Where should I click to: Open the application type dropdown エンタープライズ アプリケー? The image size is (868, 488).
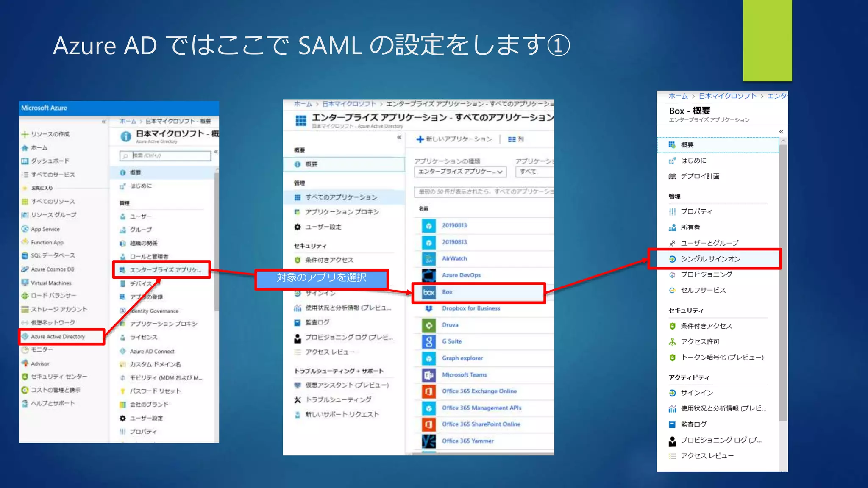(460, 172)
